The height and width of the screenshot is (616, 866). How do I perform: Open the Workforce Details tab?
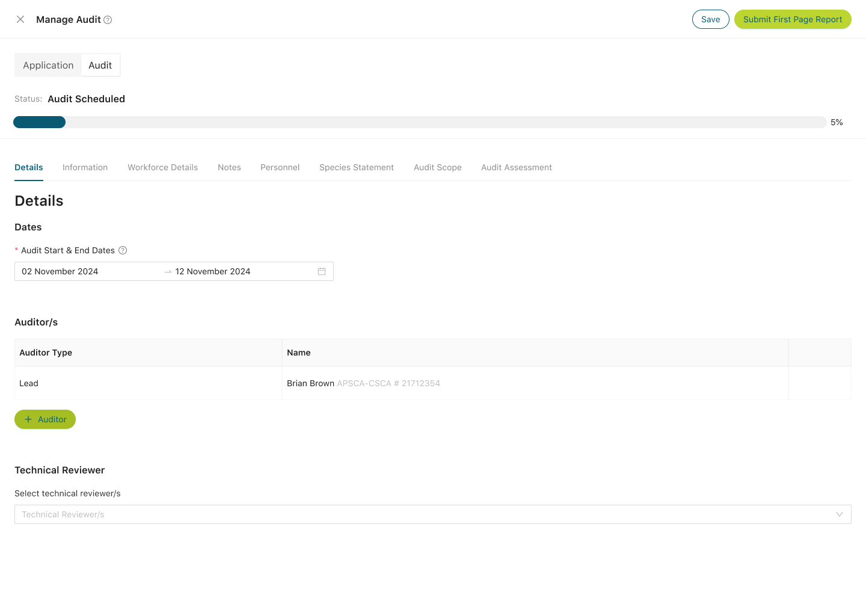point(162,167)
